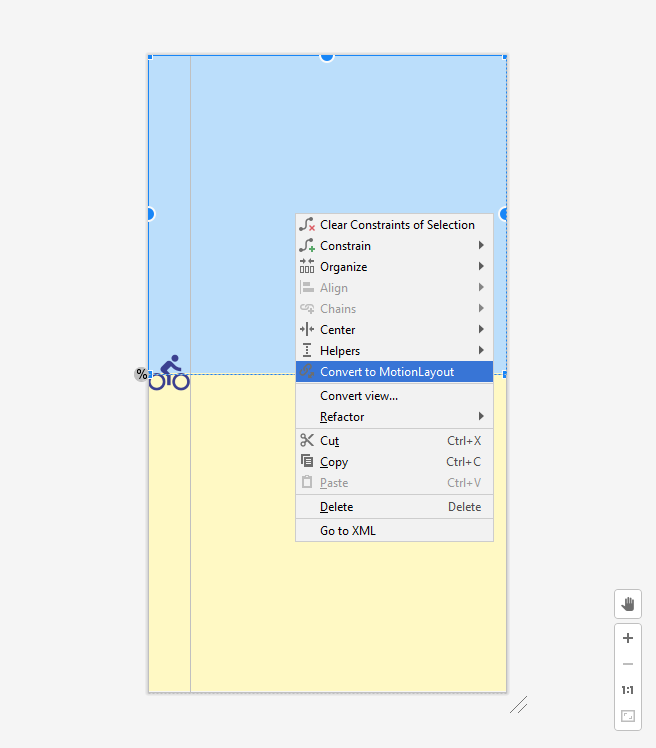Click Copy in the context menu
The image size is (656, 748).
click(x=334, y=462)
